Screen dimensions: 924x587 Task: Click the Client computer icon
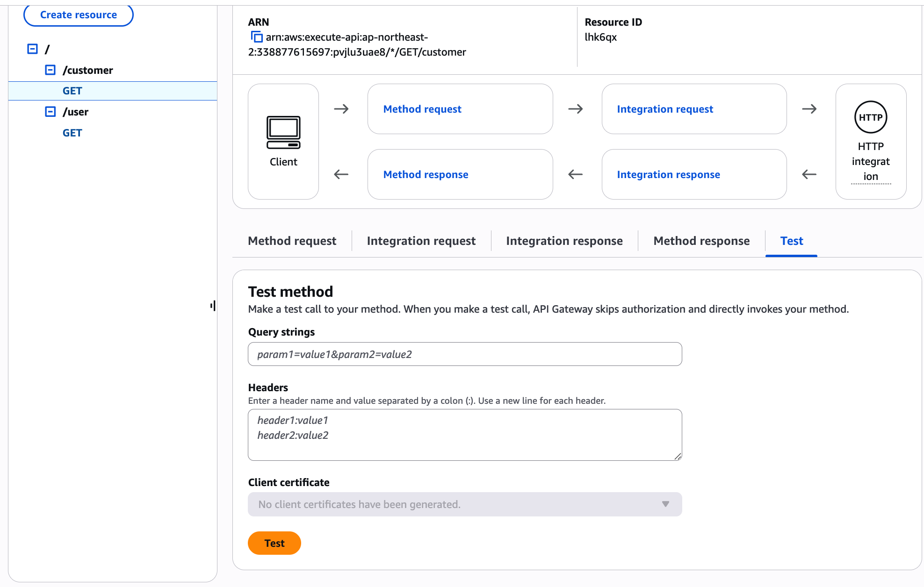tap(283, 133)
